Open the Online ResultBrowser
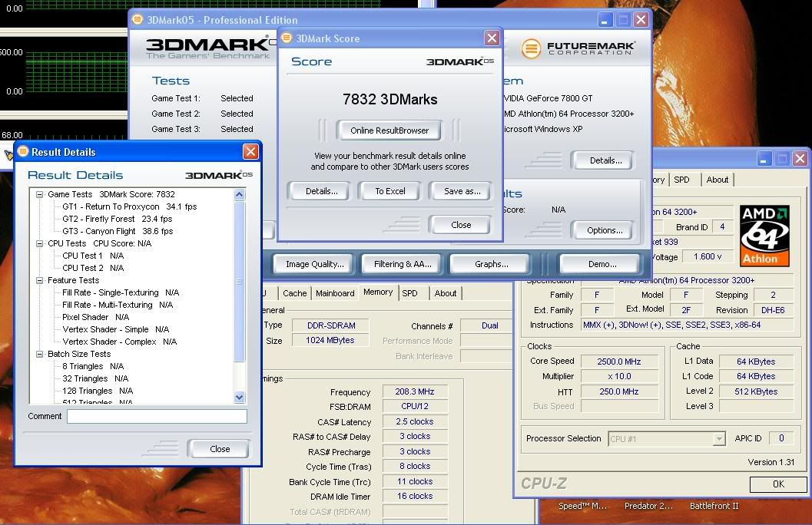 [389, 130]
